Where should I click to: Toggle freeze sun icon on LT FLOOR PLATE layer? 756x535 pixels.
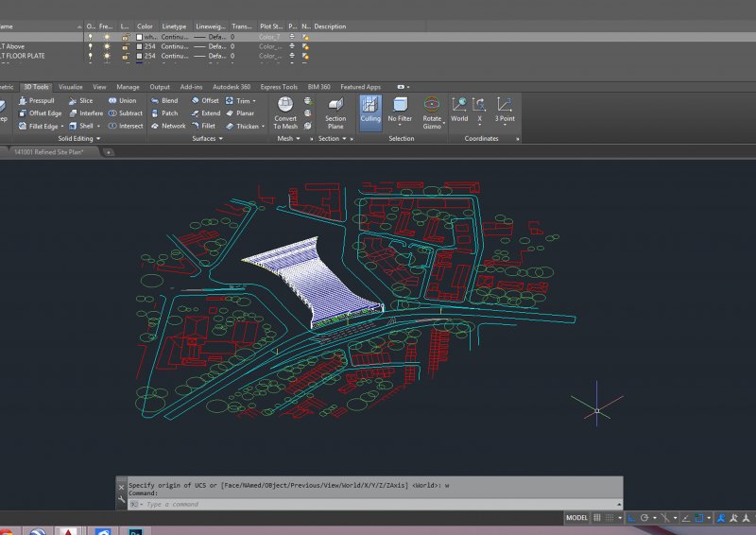pos(107,56)
